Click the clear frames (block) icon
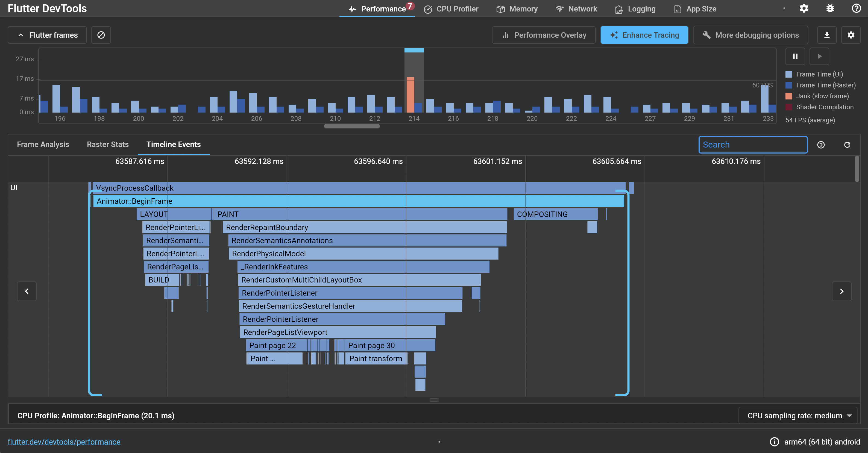This screenshot has height=453, width=868. [x=101, y=35]
